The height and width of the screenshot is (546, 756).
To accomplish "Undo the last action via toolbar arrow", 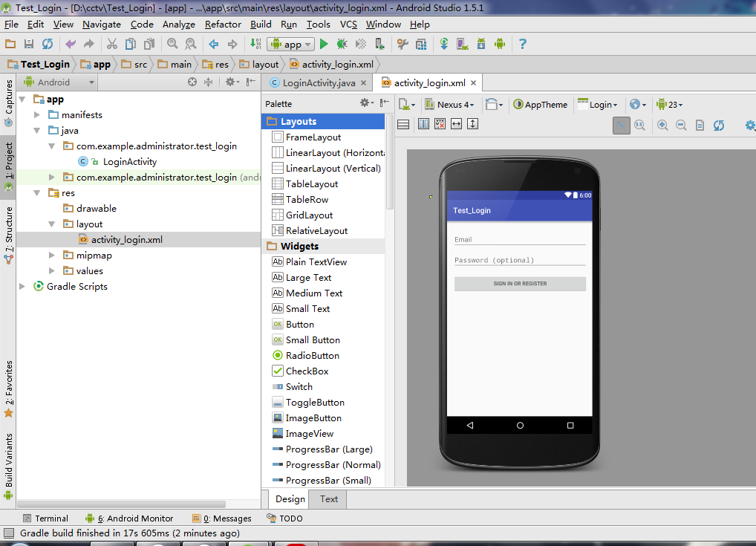I will click(x=71, y=45).
